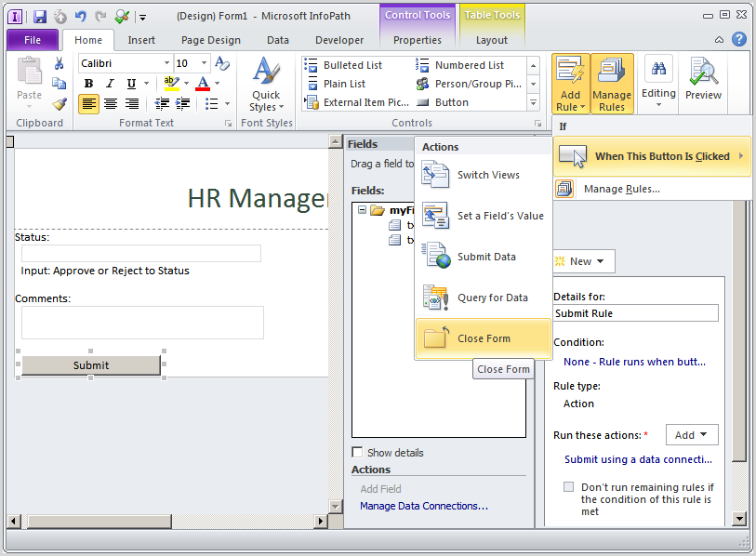Open the Editing dropdown
This screenshot has width=756, height=556.
click(658, 84)
